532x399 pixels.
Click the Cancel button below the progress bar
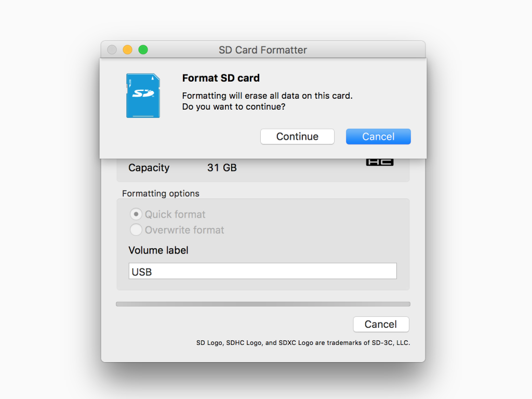381,324
